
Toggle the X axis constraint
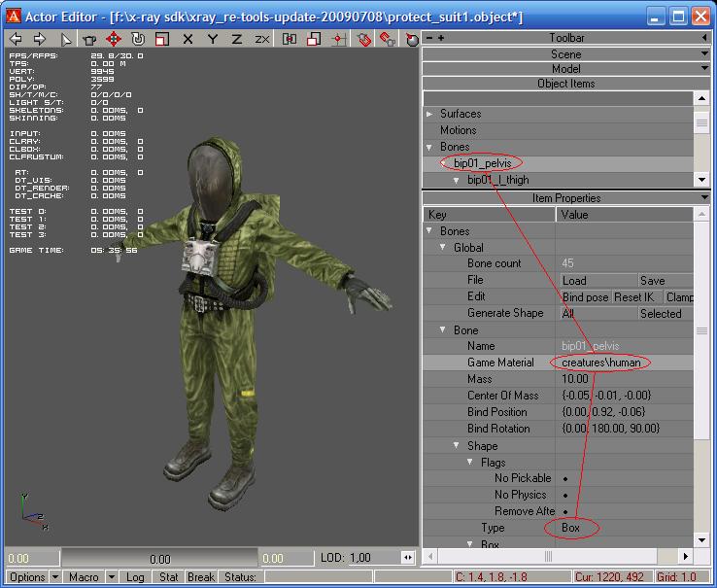[x=188, y=39]
